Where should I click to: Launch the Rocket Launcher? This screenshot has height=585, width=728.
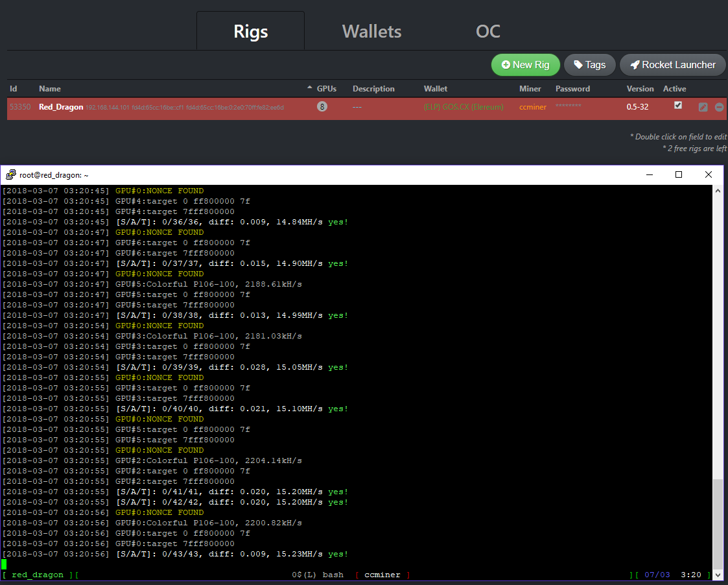click(673, 65)
